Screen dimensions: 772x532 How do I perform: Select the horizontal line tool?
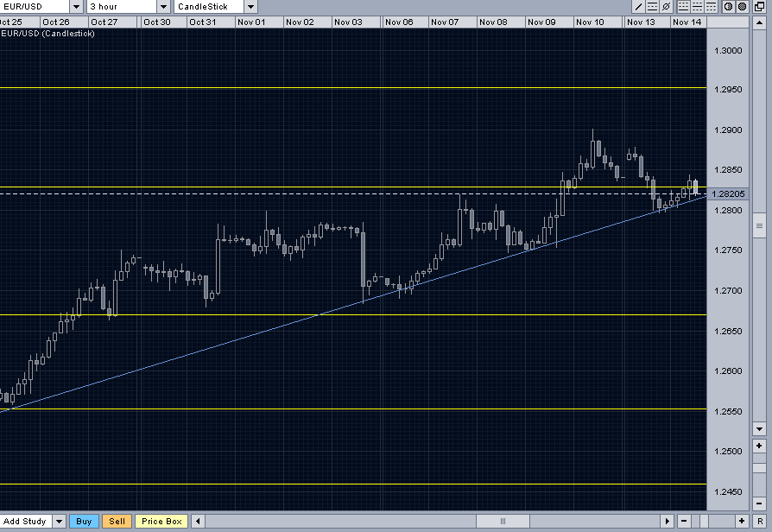(x=652, y=6)
